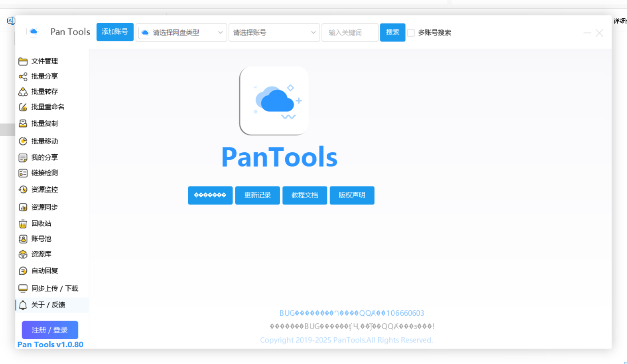Click the icon beside 批量复制
Screen dimensions: 627x364
23,123
